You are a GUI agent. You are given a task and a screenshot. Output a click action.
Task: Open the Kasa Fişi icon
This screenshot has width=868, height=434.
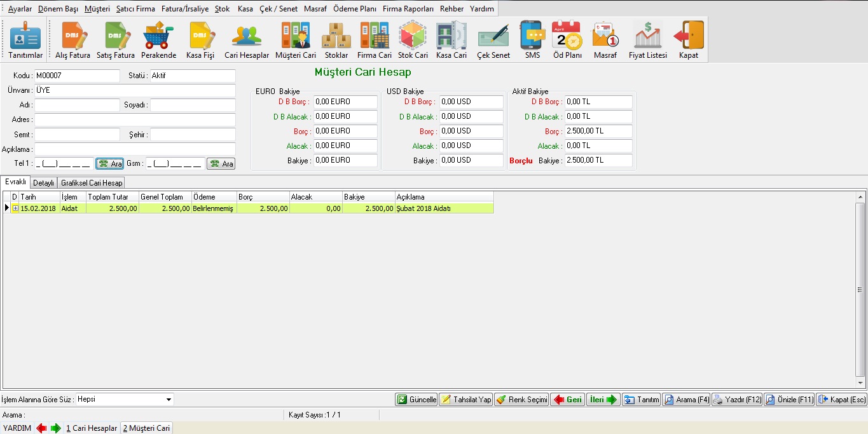[200, 40]
